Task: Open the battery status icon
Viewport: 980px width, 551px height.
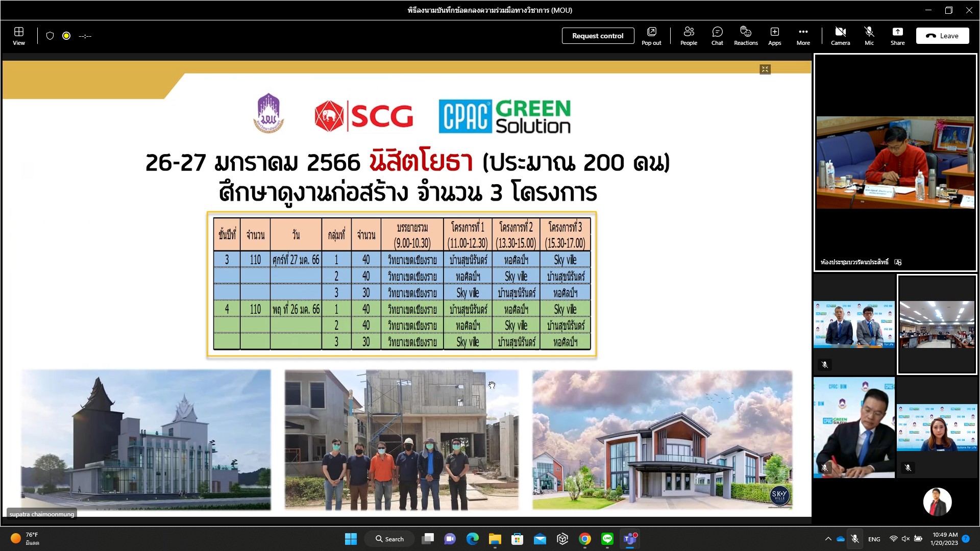Action: (x=918, y=539)
